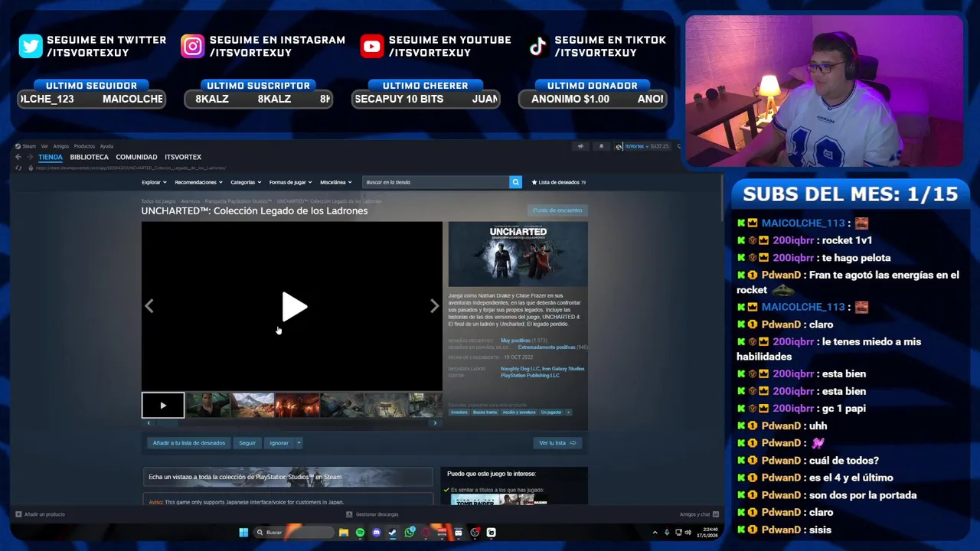Click the Seguir button
The image size is (980, 551).
[x=247, y=443]
